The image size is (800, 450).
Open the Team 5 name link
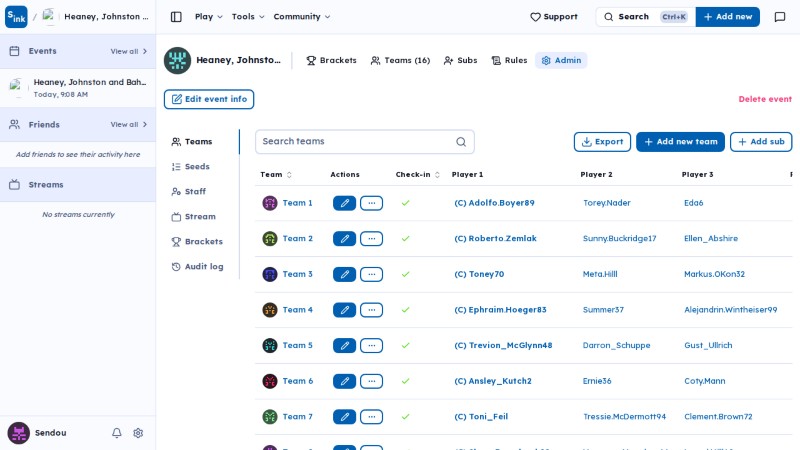click(x=297, y=345)
